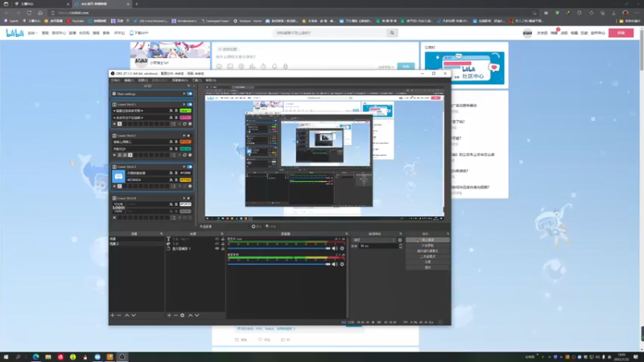
Task: Open the post visibility dropdown beside 发布
Action: coord(386,67)
